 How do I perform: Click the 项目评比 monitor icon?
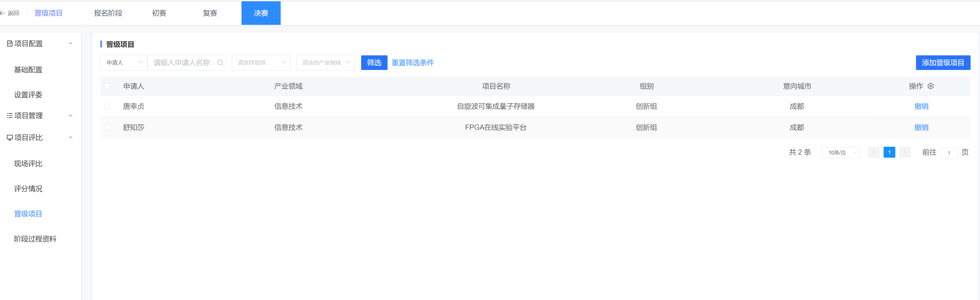9,138
